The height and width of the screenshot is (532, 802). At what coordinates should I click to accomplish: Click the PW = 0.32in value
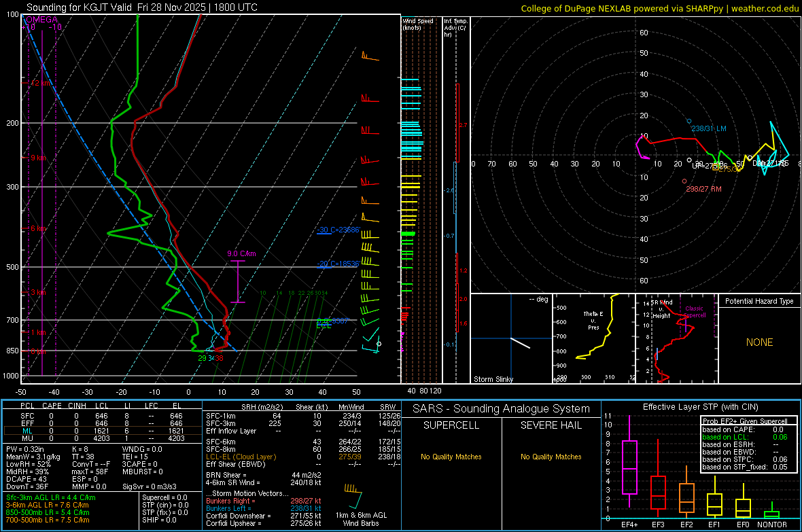click(25, 449)
